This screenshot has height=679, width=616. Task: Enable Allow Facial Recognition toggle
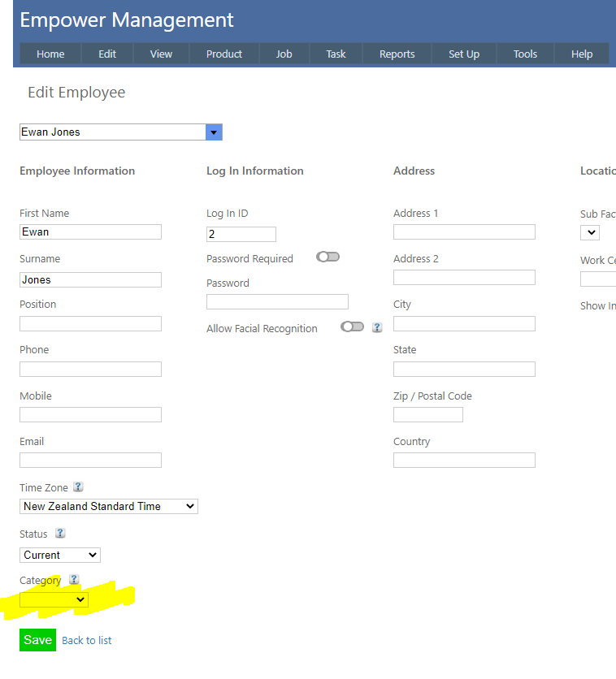[x=352, y=327]
